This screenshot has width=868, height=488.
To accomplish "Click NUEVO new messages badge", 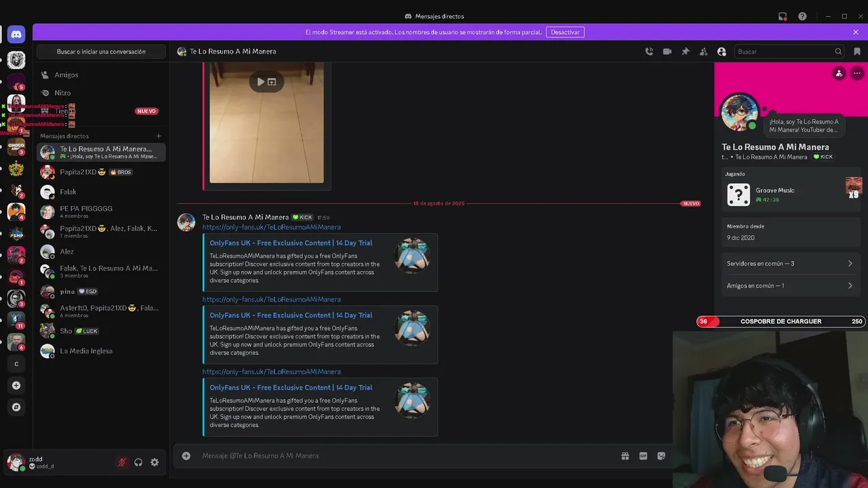I will [x=691, y=203].
